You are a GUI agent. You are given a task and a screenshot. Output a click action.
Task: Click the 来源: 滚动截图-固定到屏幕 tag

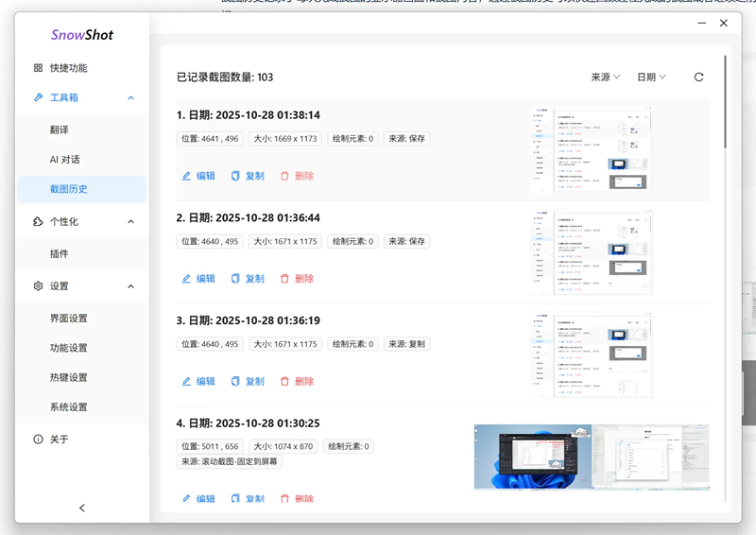[x=229, y=461]
